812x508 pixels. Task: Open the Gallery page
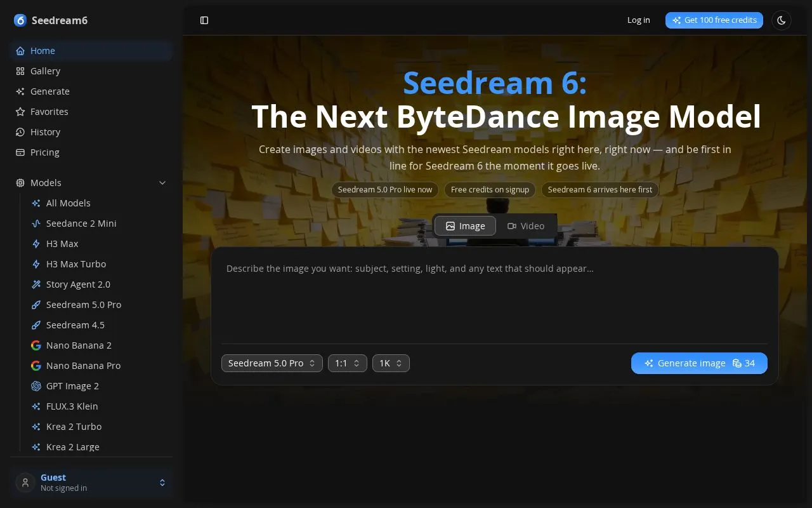point(91,71)
